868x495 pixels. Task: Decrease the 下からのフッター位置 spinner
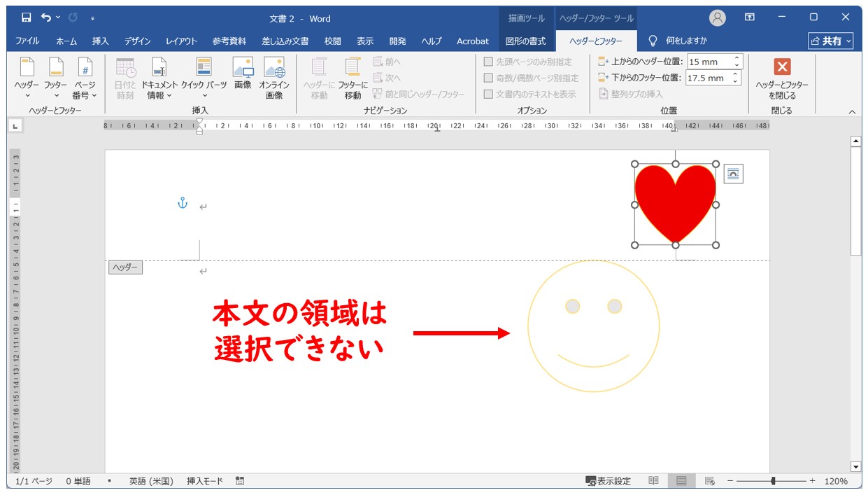click(x=737, y=82)
